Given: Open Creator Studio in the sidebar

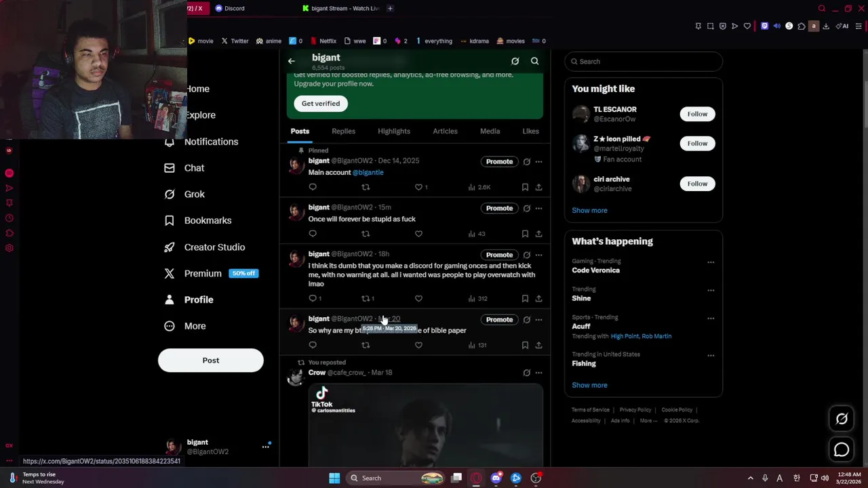Looking at the screenshot, I should click(205, 247).
